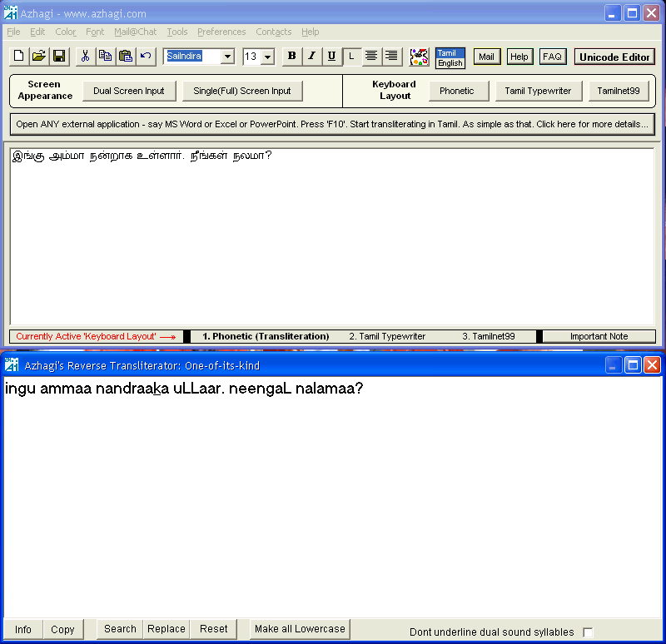Select 3. Tamilnet99 status entry
This screenshot has height=644, width=666.
point(489,336)
